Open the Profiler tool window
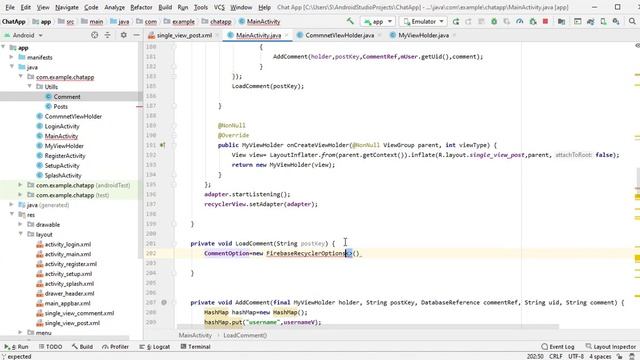The width and height of the screenshot is (640, 360). [116, 347]
